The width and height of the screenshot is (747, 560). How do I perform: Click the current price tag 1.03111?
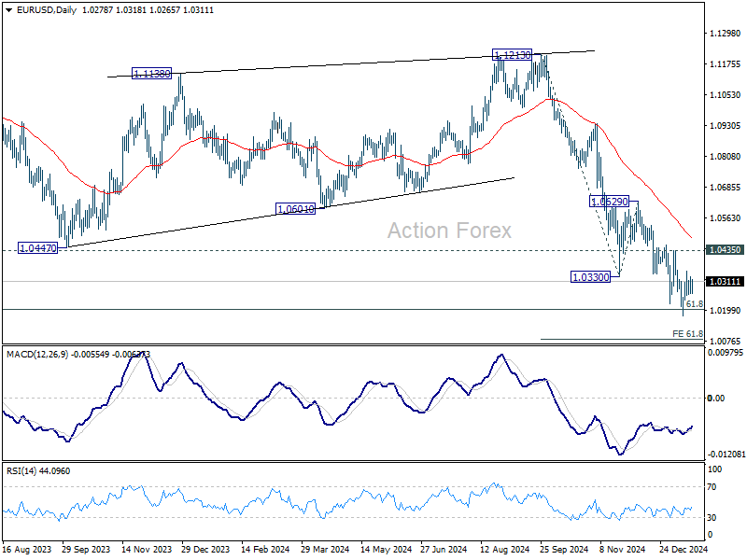(x=725, y=282)
